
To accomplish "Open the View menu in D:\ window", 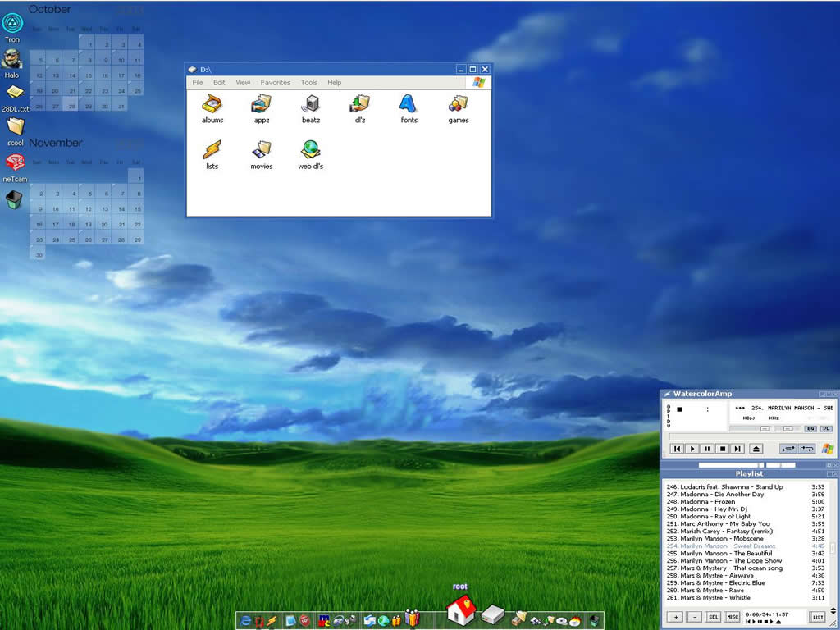I will click(x=243, y=83).
